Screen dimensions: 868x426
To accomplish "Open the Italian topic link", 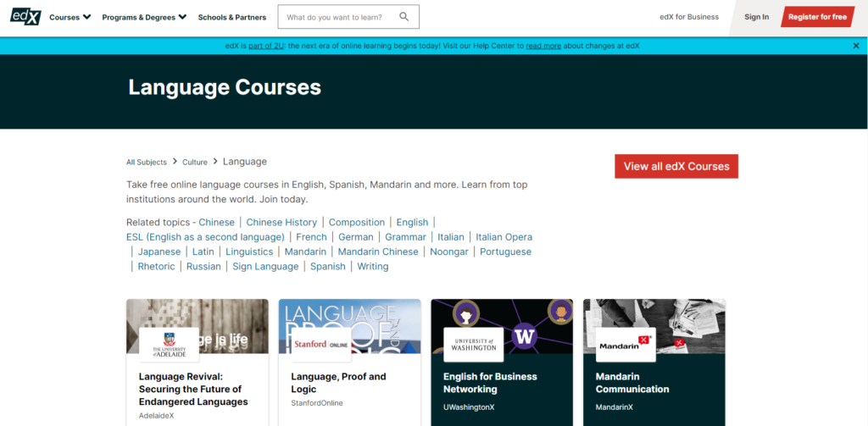I will coord(451,237).
